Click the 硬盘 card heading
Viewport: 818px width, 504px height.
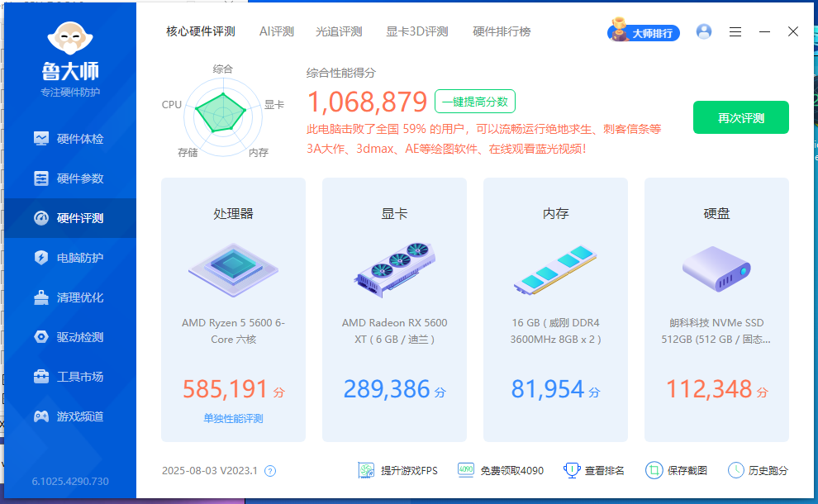point(716,213)
